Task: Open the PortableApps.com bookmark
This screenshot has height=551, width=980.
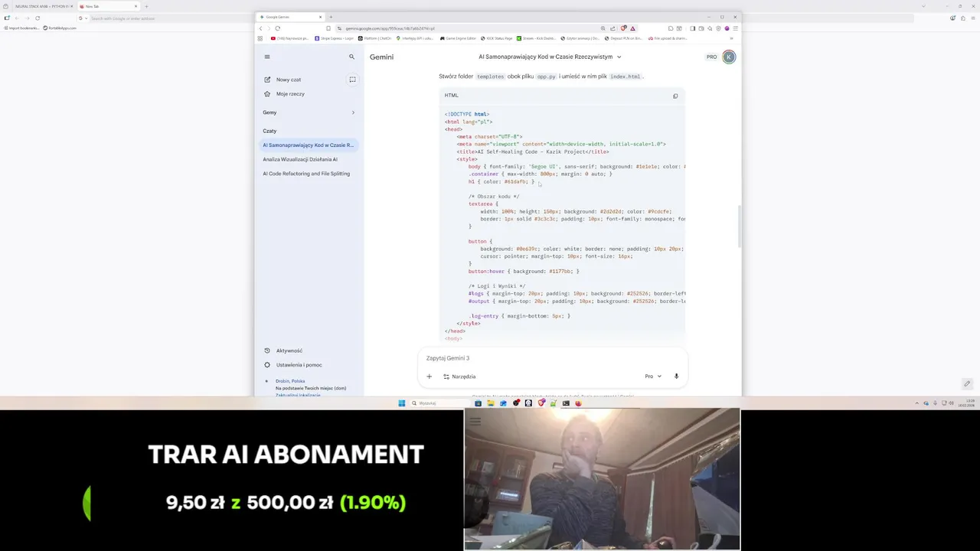Action: point(60,28)
